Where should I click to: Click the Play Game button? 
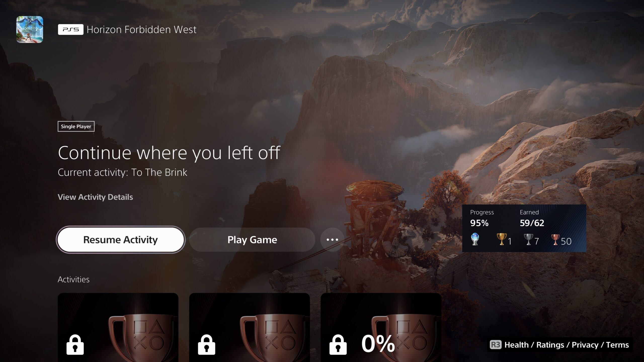[x=252, y=239]
